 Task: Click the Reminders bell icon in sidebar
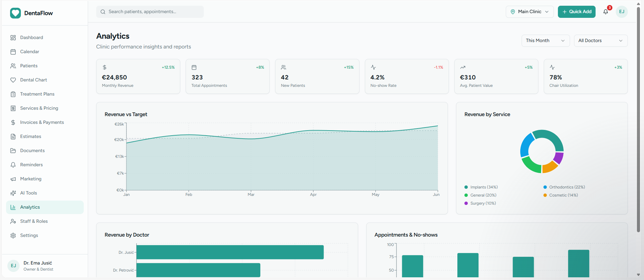(x=13, y=165)
